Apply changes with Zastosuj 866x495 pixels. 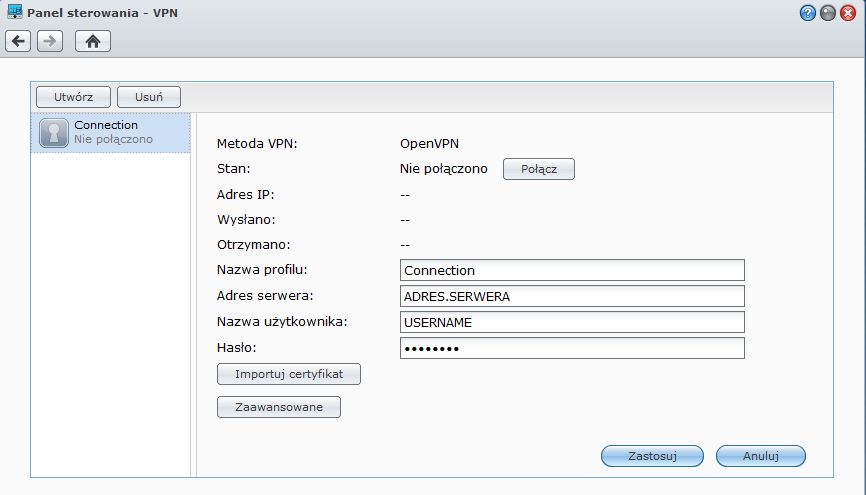coord(652,456)
